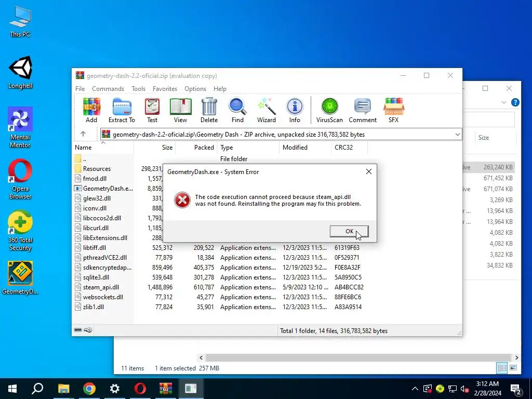Launch the Wizard wand tool

pos(267,110)
